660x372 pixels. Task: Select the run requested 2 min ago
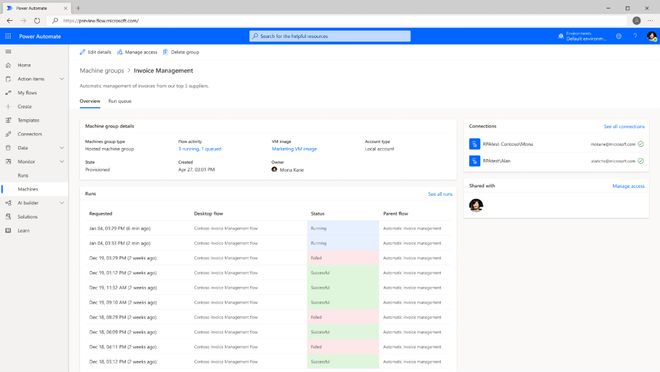(x=268, y=243)
